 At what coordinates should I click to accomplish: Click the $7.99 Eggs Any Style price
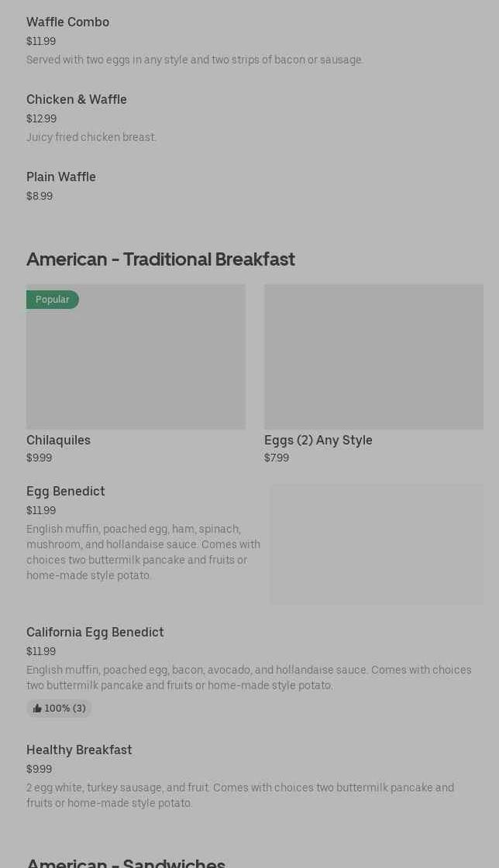point(277,458)
